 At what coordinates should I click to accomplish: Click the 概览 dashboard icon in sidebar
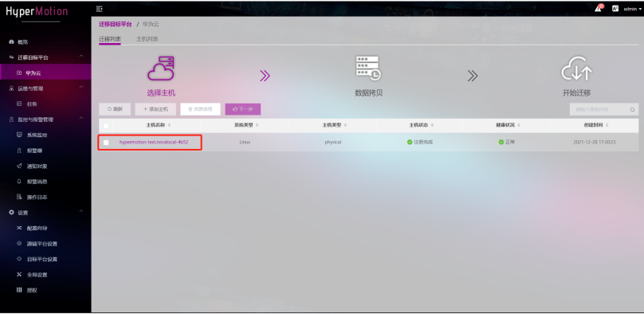tap(11, 42)
